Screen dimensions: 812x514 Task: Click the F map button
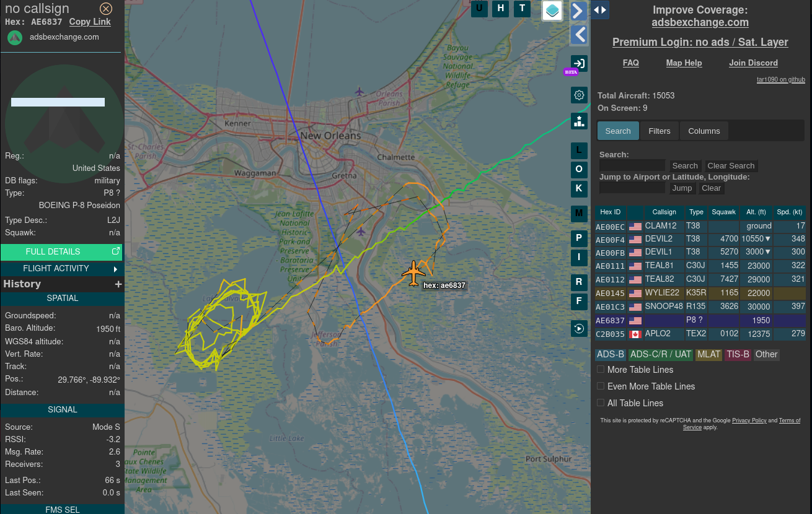pos(579,302)
